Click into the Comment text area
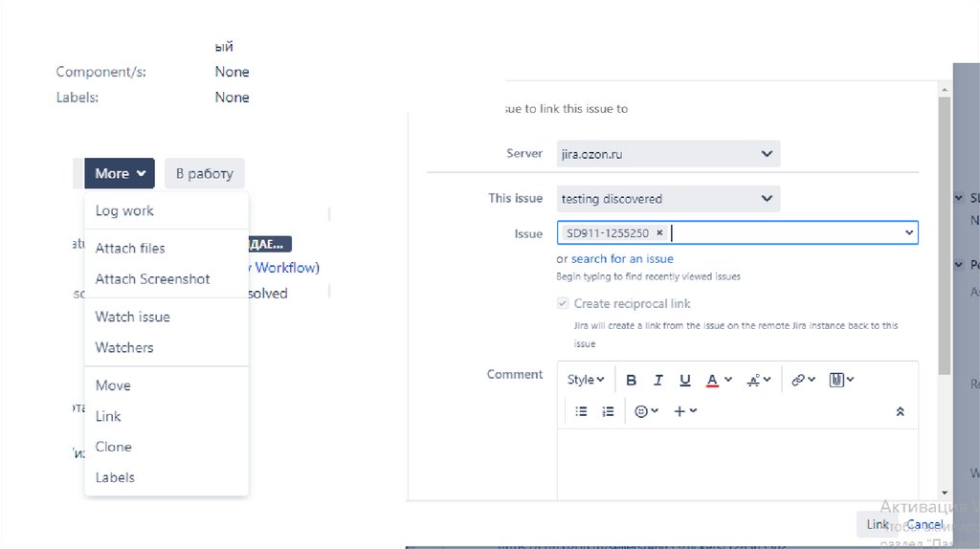 738,464
